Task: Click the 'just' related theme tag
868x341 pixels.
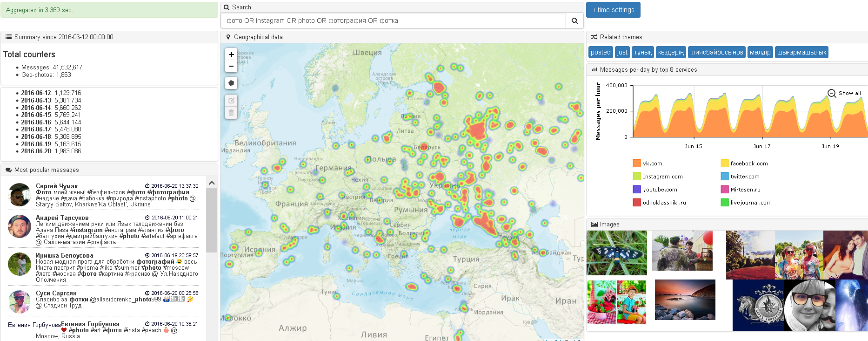Action: [622, 53]
